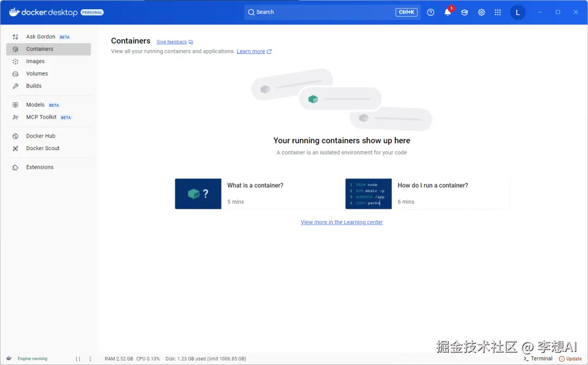The width and height of the screenshot is (588, 365).
Task: Click the Models icon in sidebar
Action: [x=15, y=105]
